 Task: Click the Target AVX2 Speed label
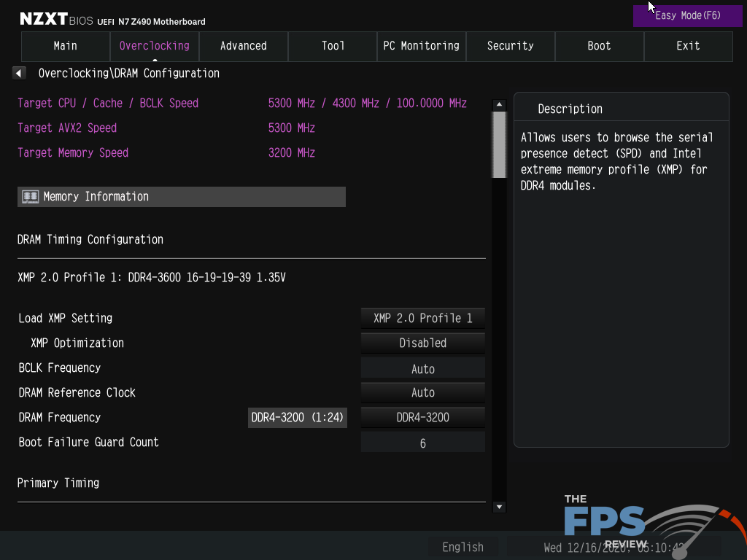click(x=67, y=128)
